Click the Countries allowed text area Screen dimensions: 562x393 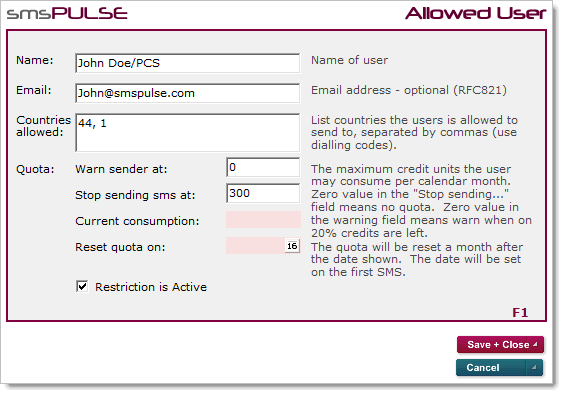[x=187, y=133]
